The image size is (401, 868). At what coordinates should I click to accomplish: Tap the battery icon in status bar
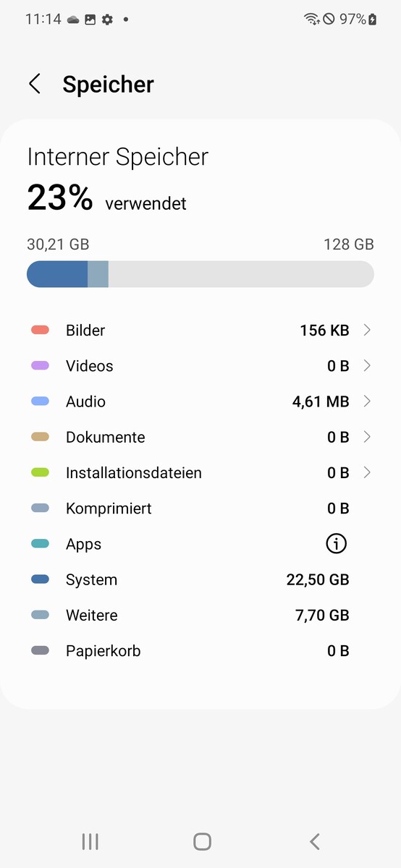(x=373, y=20)
